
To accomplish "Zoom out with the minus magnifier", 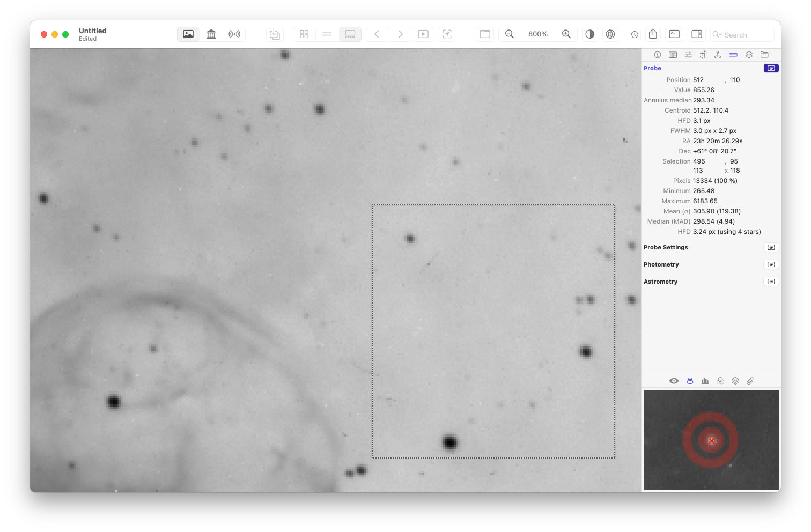I will 510,34.
